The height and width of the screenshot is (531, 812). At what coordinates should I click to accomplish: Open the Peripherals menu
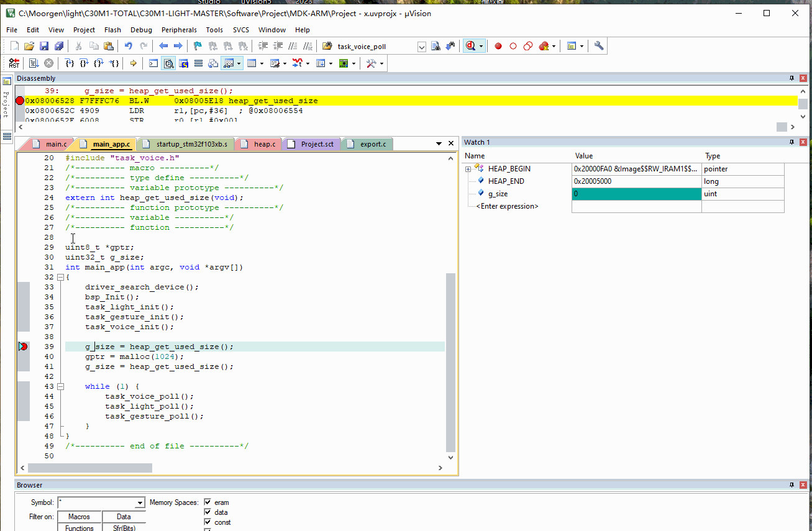179,30
